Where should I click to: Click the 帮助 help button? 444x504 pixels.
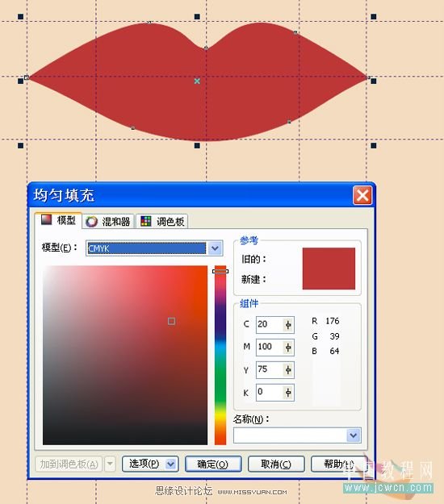[x=339, y=464]
